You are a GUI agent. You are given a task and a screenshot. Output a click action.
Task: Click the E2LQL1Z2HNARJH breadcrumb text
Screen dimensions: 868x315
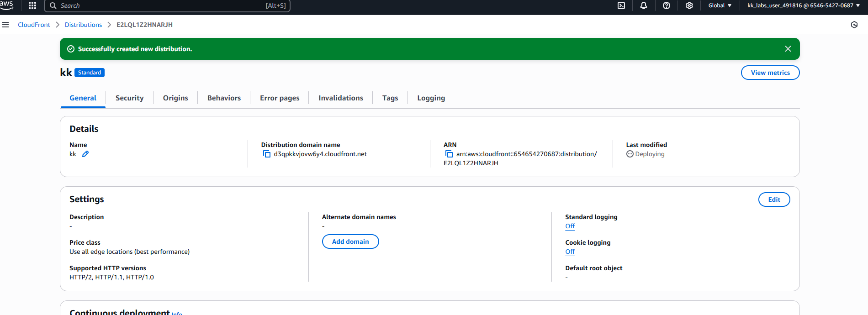tap(144, 25)
